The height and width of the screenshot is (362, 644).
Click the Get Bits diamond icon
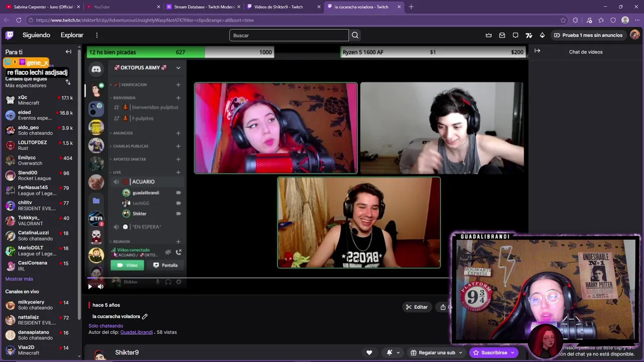click(542, 35)
